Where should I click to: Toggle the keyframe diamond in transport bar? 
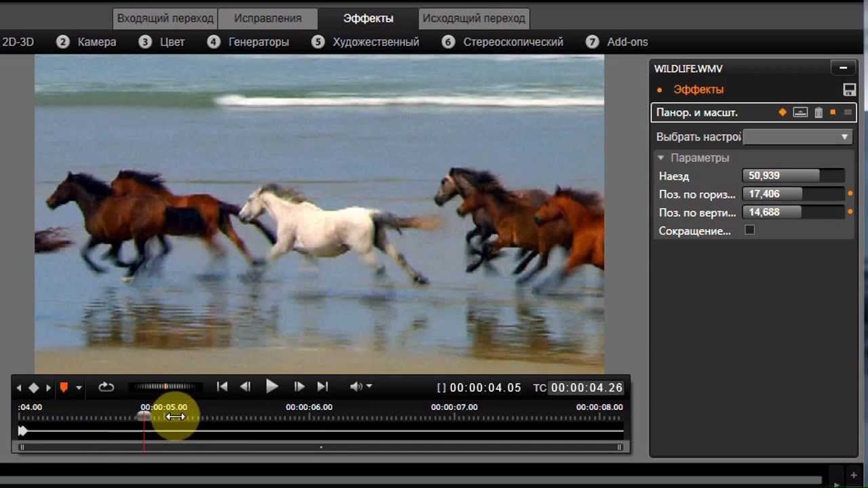33,388
